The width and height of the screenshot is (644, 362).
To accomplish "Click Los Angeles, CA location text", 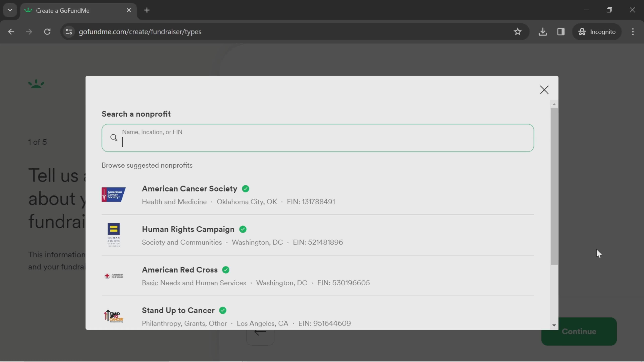I will click(262, 323).
